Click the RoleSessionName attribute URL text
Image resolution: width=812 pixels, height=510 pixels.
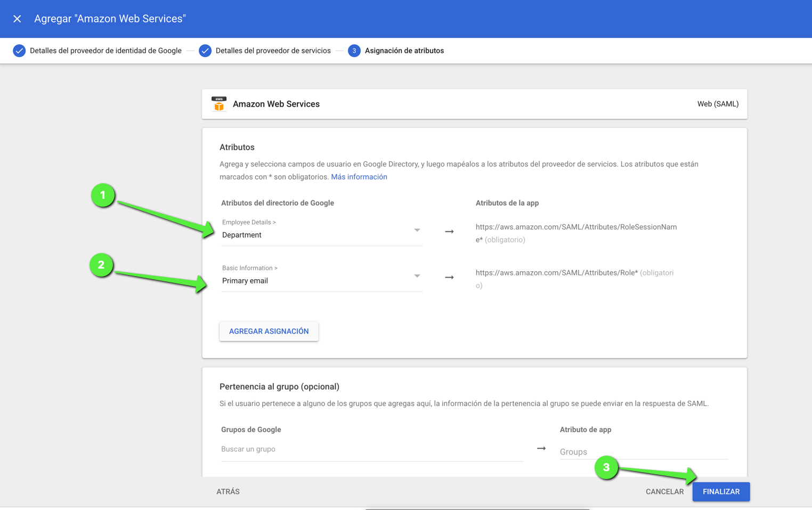[576, 233]
